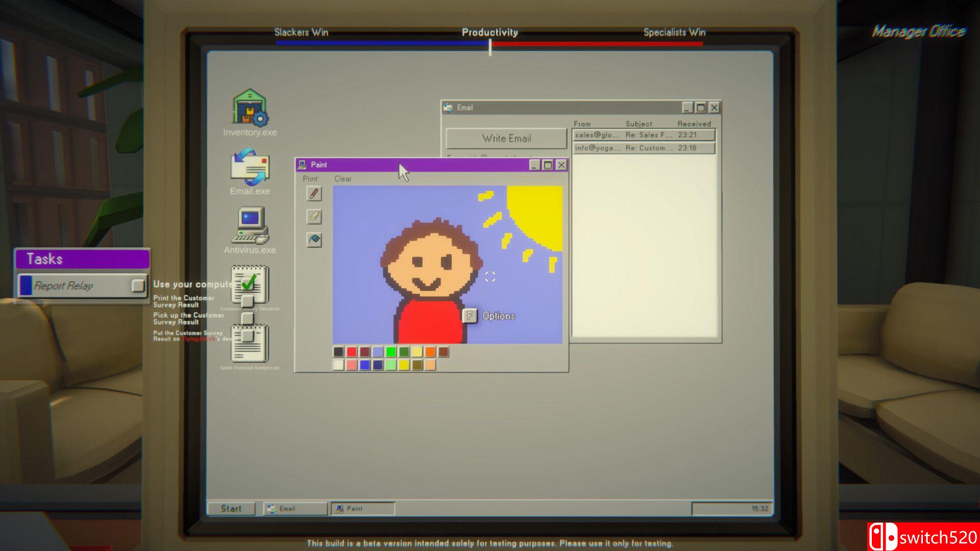Choose the orange color swatch
980x551 pixels.
430,352
